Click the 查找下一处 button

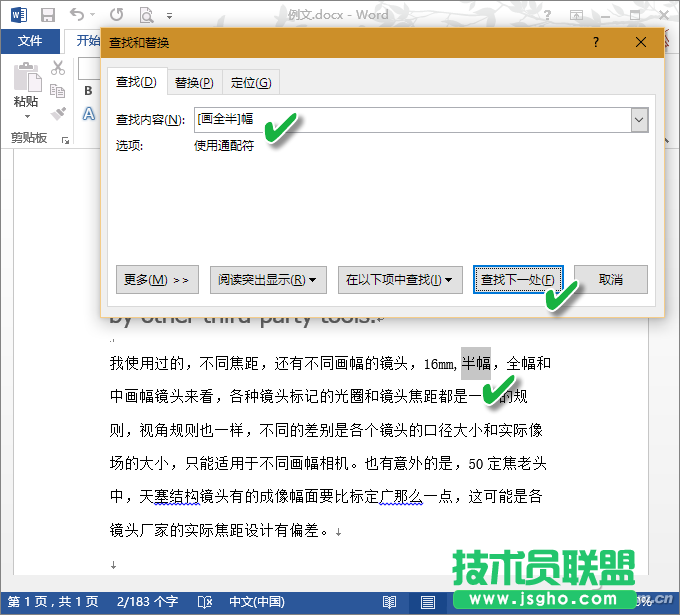click(518, 280)
